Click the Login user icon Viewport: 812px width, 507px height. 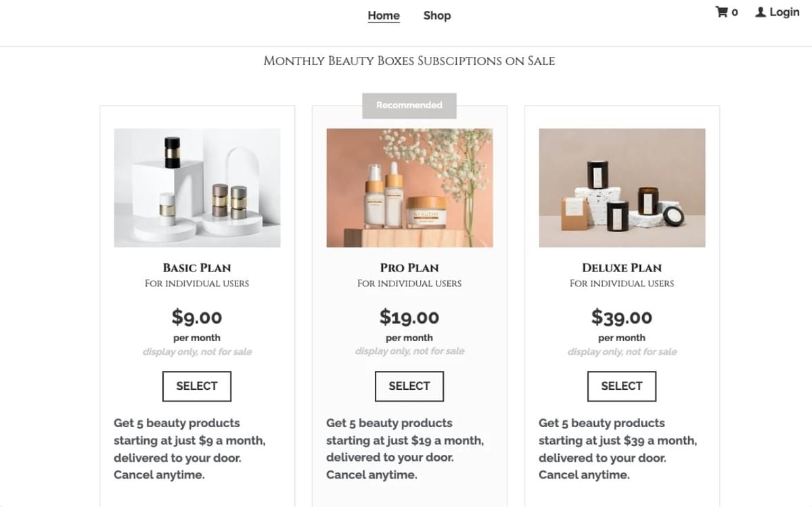(x=761, y=12)
